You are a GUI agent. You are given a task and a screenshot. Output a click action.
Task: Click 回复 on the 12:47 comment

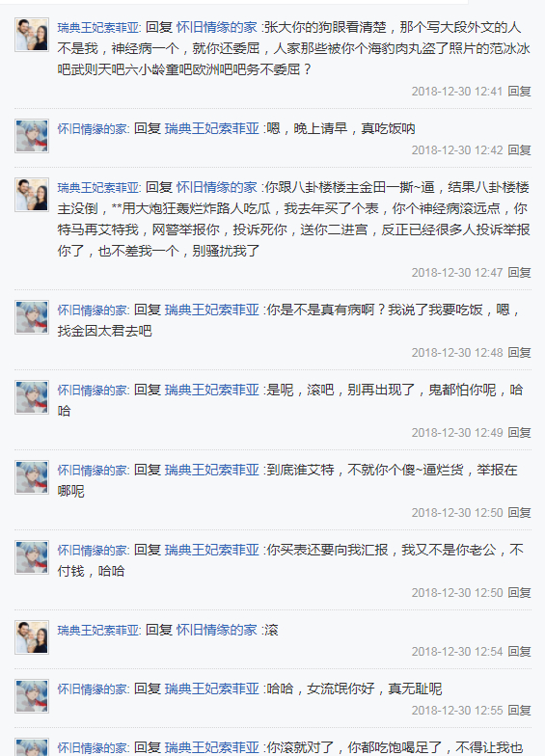click(x=519, y=272)
